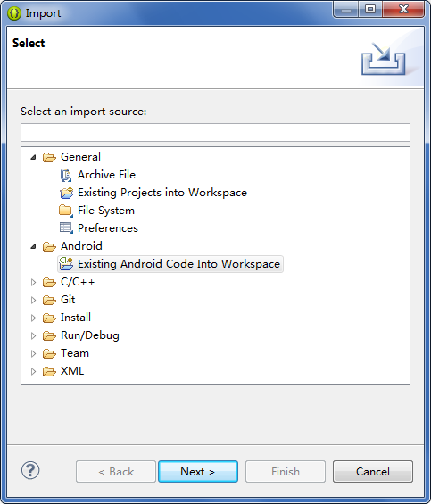
Task: Click the Existing Android Code Into Workspace icon
Action: tap(66, 264)
